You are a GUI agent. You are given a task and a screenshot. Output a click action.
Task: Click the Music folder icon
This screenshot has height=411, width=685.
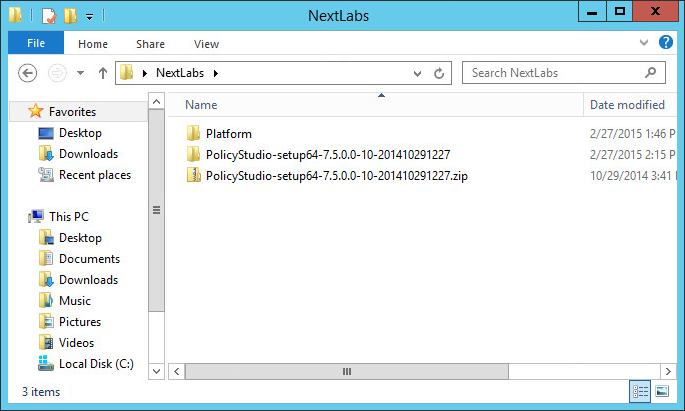point(46,300)
